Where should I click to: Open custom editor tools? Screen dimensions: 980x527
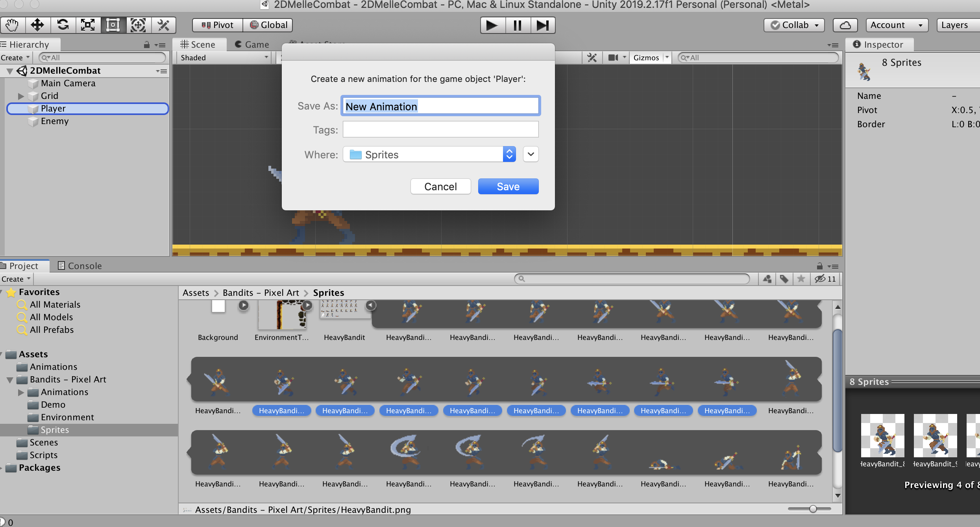tap(163, 25)
